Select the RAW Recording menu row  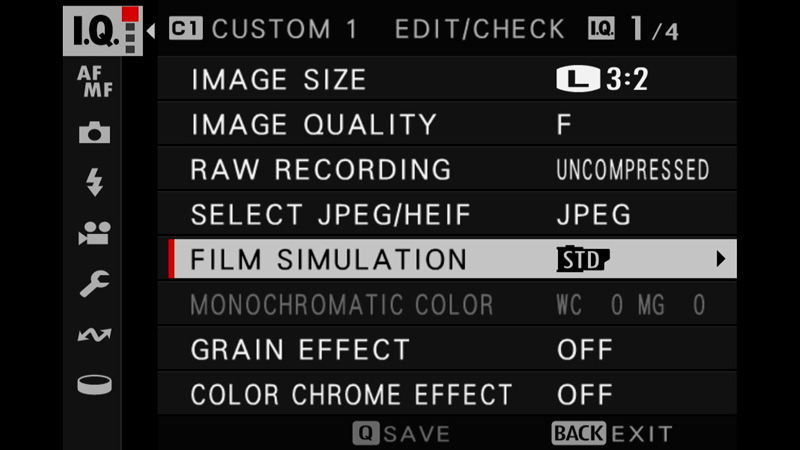pos(447,169)
